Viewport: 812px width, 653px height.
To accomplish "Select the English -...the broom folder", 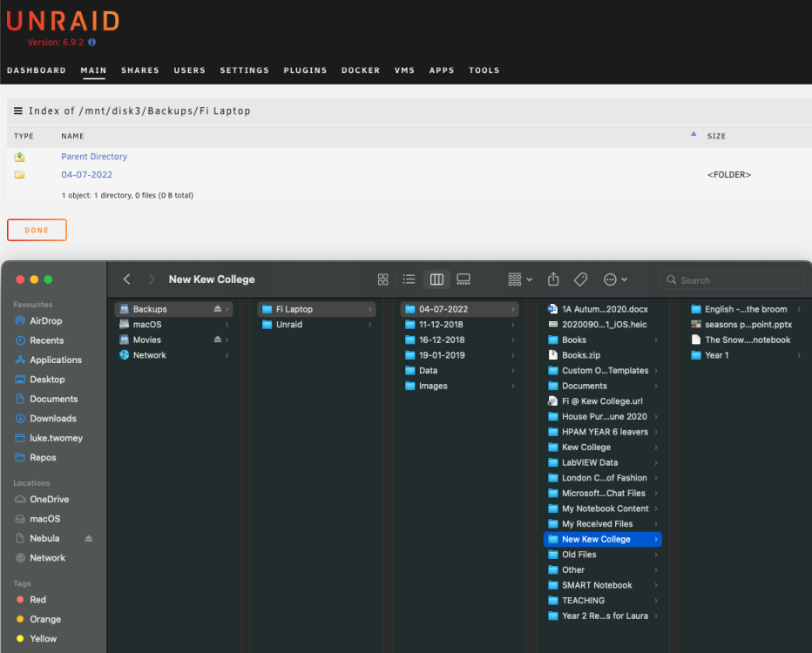I will click(747, 309).
